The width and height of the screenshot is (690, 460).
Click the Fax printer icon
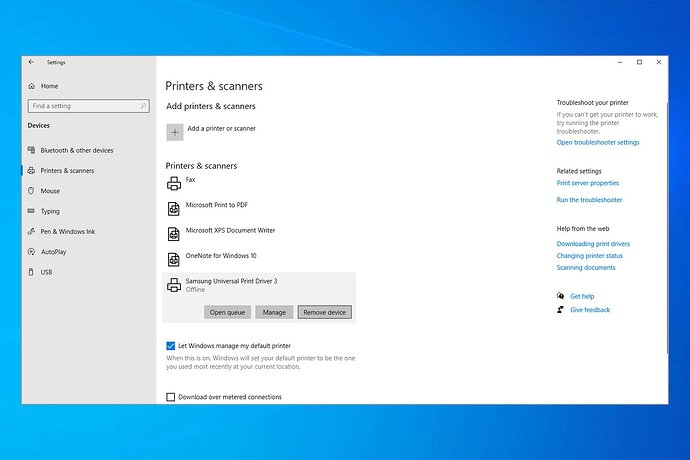174,183
